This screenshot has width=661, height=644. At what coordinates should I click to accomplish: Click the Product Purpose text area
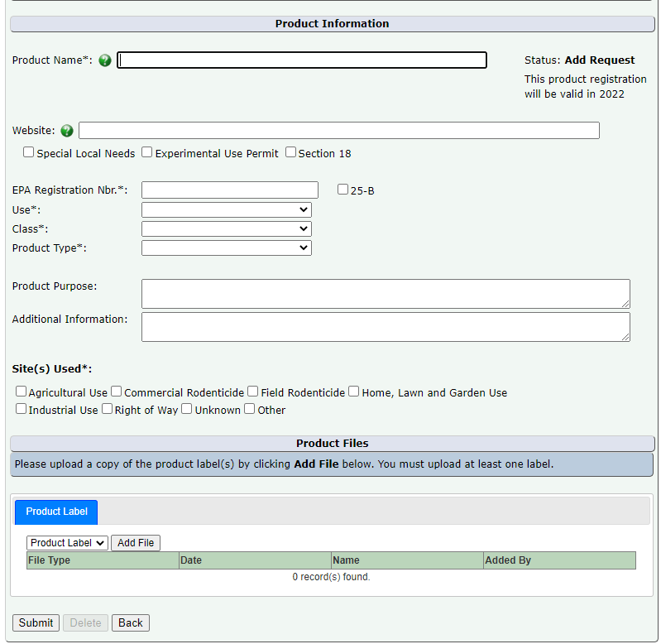(x=386, y=294)
